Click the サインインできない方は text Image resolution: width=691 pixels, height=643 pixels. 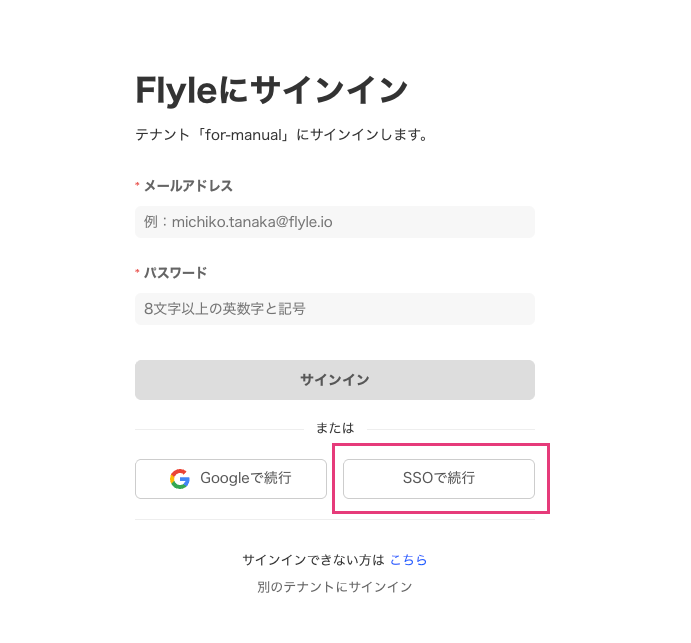tap(312, 560)
